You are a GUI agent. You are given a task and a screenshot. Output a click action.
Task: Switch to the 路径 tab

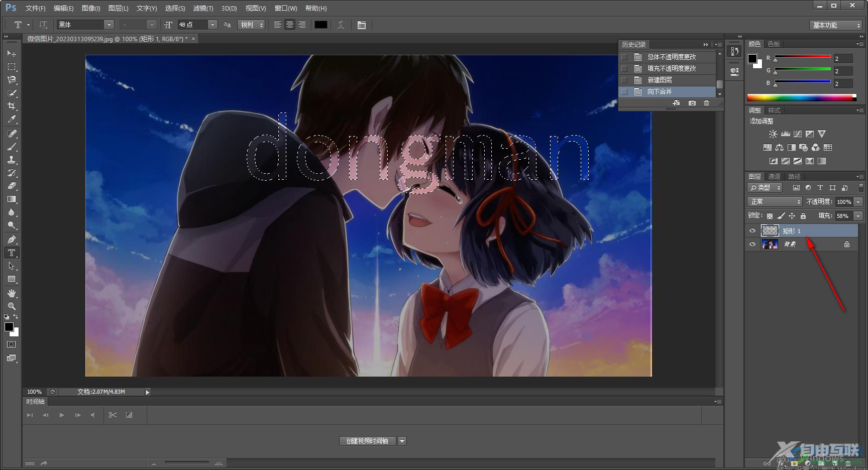pos(794,176)
